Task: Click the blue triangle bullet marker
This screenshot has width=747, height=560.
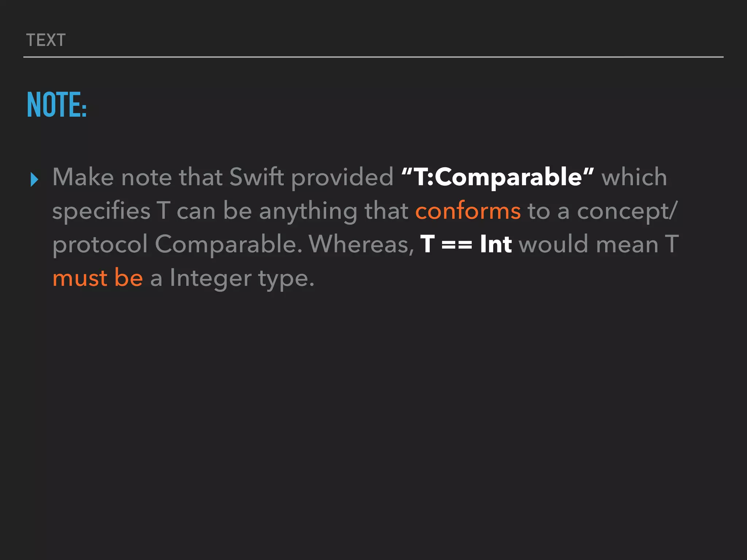Action: point(35,180)
